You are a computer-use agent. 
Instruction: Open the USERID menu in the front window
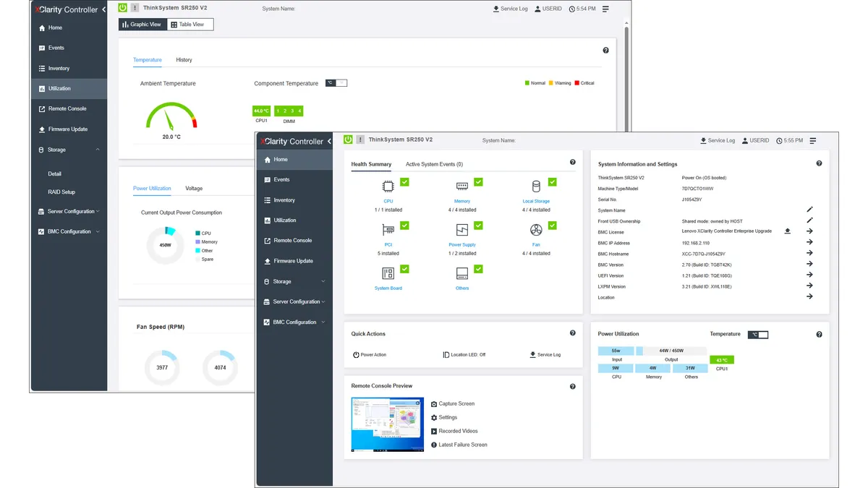[x=754, y=140]
